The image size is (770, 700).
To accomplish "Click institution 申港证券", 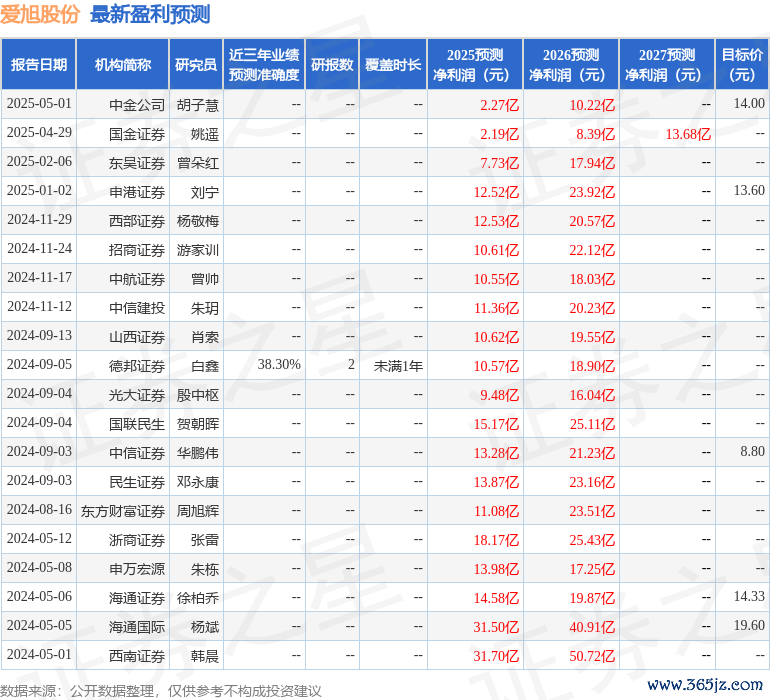I will coord(137,192).
